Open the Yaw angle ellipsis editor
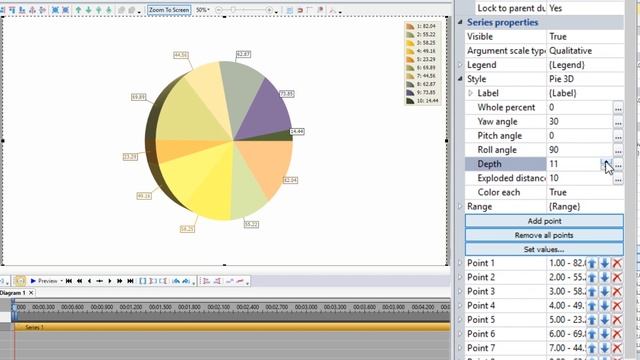The width and height of the screenshot is (640, 360). pos(618,122)
